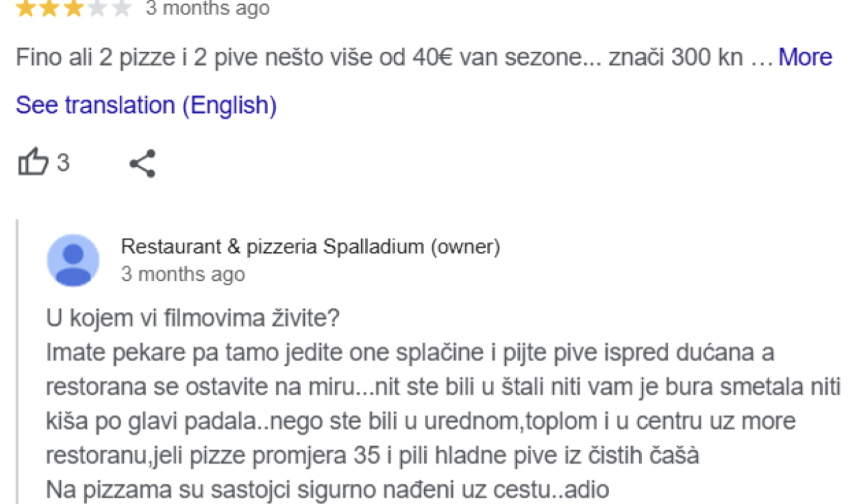Click the reply line "U kojem vi filmovima živite?"
This screenshot has height=504, width=852.
[x=193, y=318]
